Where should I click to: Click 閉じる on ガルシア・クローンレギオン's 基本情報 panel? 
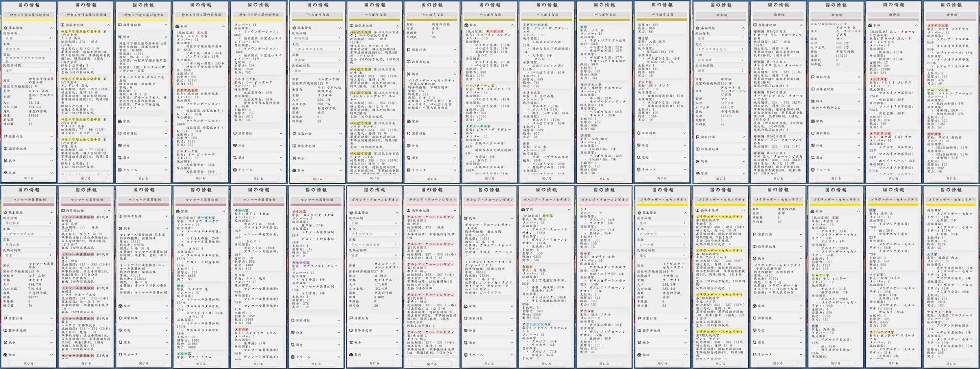375,364
